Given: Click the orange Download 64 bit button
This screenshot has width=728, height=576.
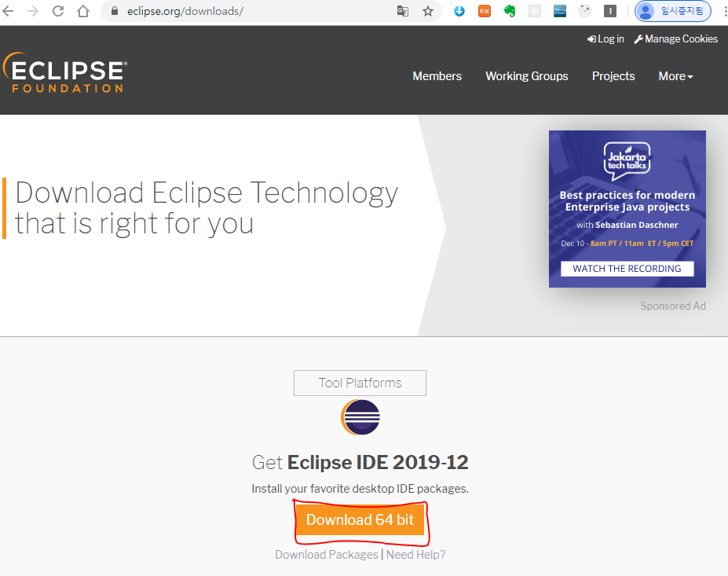Looking at the screenshot, I should pos(360,519).
